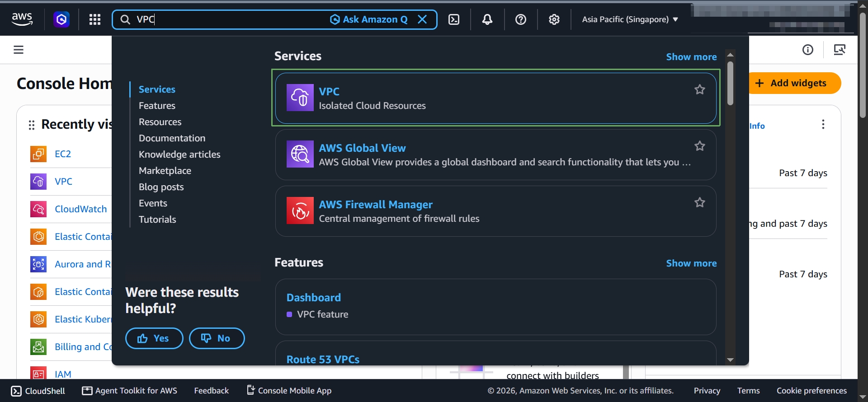Click the AWS Global View service icon
The image size is (868, 402).
[300, 154]
